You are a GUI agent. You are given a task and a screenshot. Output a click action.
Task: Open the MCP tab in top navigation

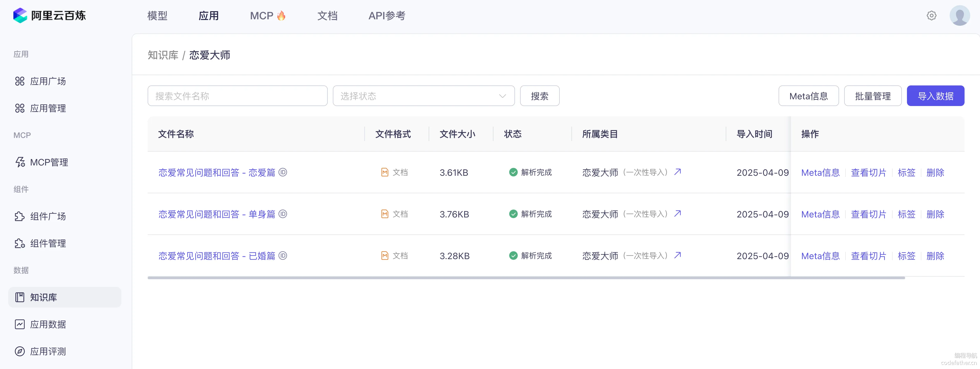[268, 16]
